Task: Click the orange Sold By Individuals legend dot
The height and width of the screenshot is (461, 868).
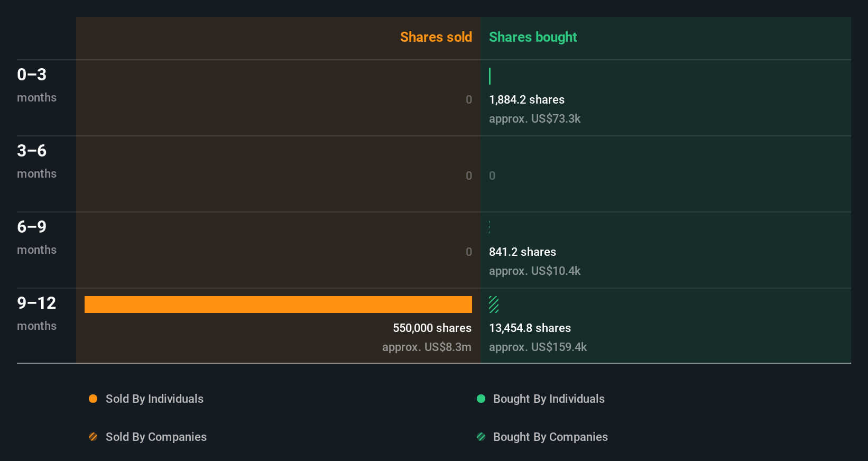Action: (x=93, y=399)
